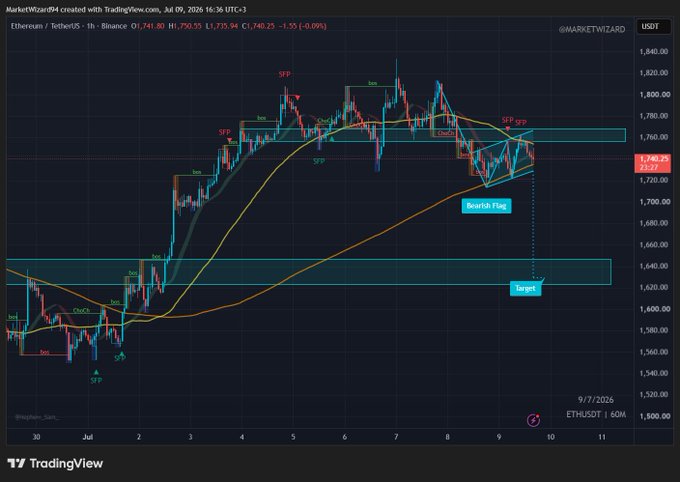Click the 1,600.00 price axis label
The height and width of the screenshot is (482, 680).
654,309
